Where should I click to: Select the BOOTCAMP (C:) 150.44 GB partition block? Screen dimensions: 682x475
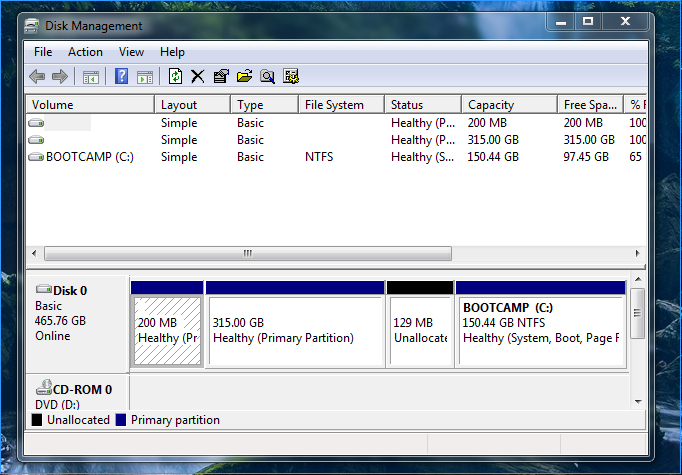541,331
